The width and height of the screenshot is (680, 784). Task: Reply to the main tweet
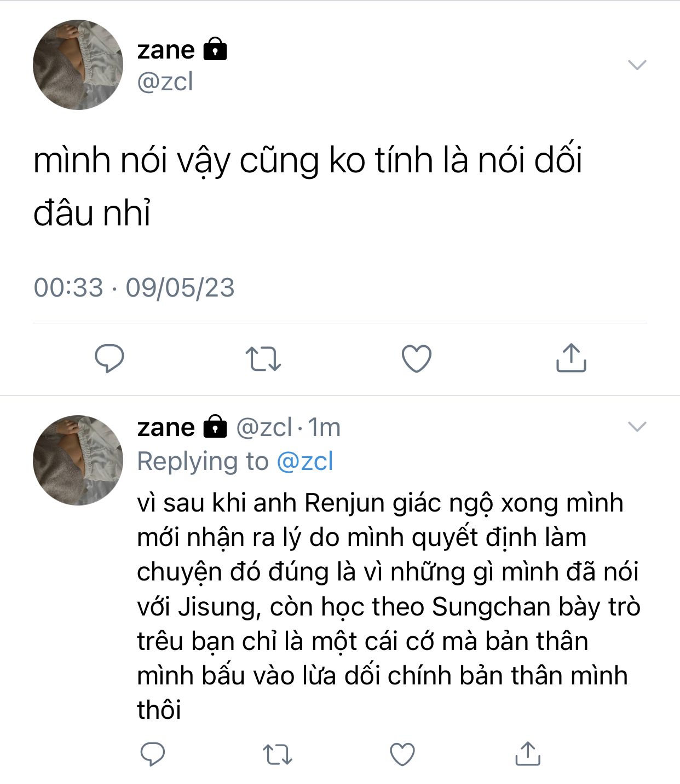click(x=110, y=359)
